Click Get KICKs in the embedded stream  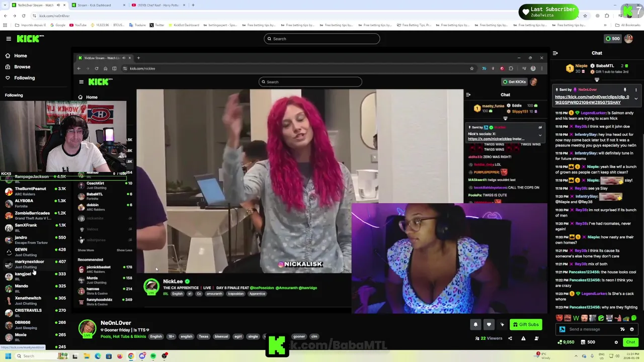tap(514, 82)
